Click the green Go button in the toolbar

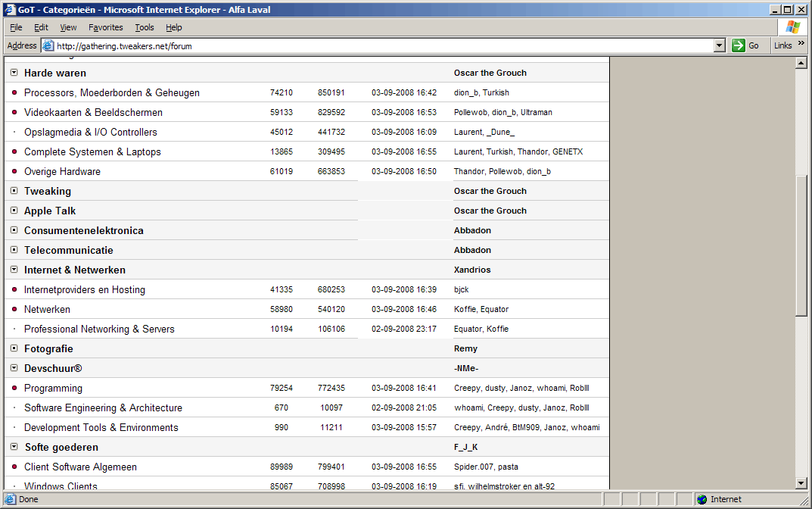[x=738, y=45]
